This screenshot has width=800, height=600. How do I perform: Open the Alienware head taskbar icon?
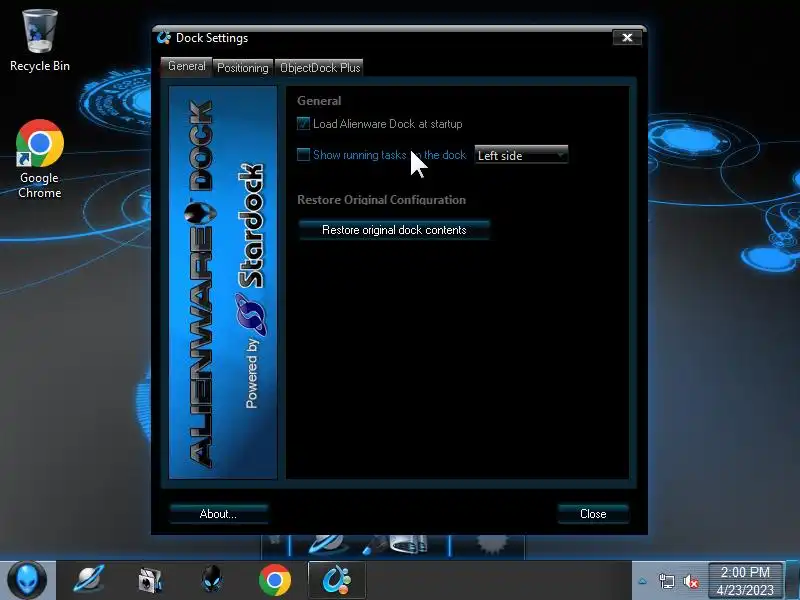[x=212, y=580]
